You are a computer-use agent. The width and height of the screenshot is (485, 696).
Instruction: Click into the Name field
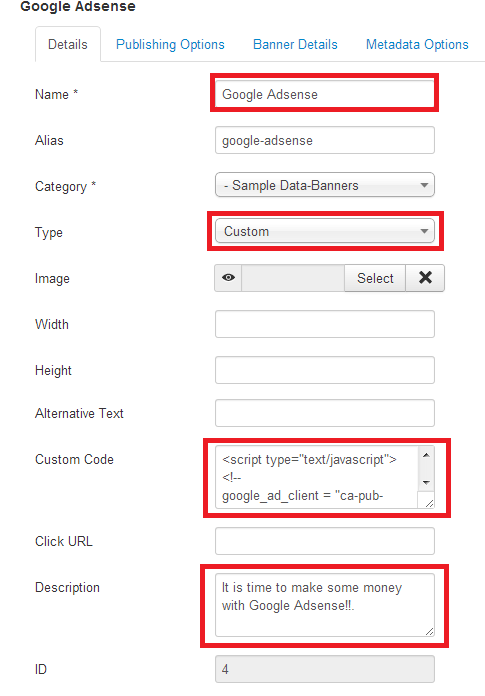tap(325, 94)
